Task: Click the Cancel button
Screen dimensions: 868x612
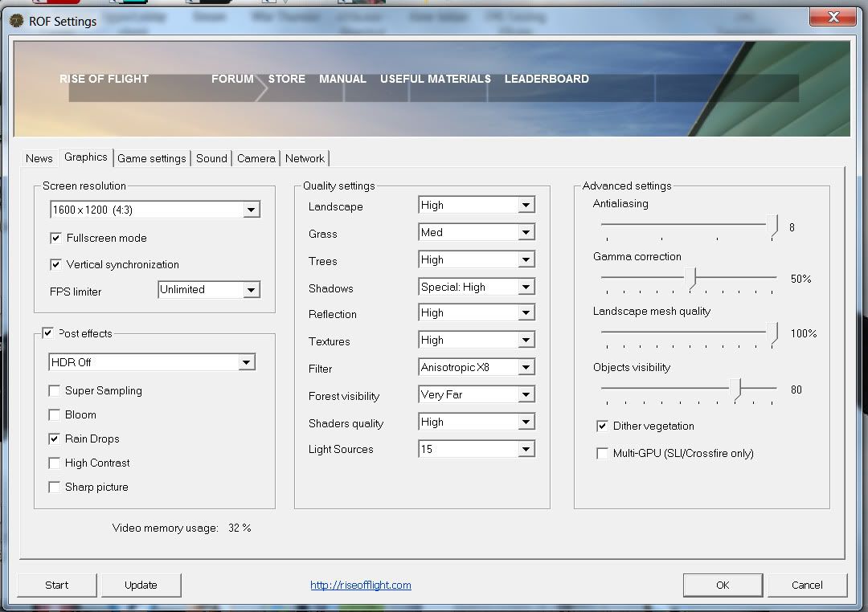Action: (807, 585)
